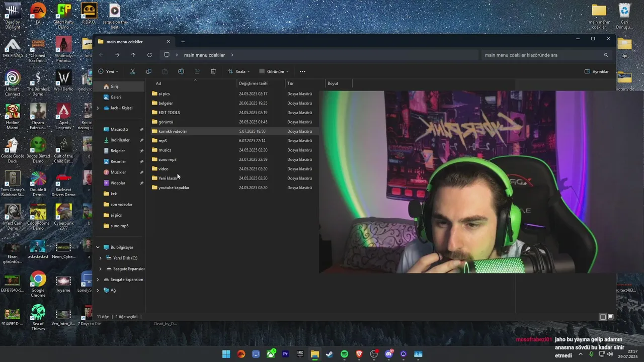Click the Windows Start button
644x362 pixels.
click(x=226, y=354)
